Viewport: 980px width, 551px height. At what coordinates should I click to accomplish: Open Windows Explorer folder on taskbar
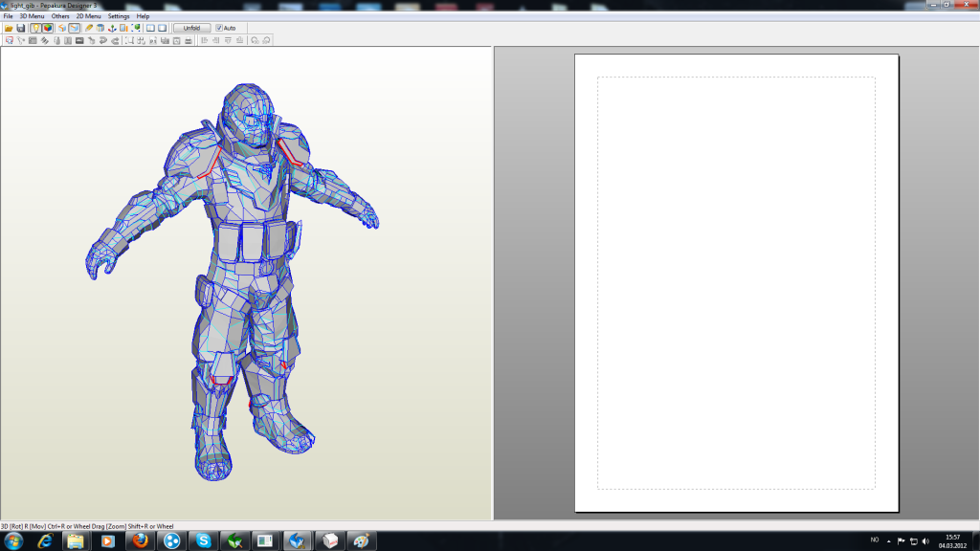[x=76, y=541]
